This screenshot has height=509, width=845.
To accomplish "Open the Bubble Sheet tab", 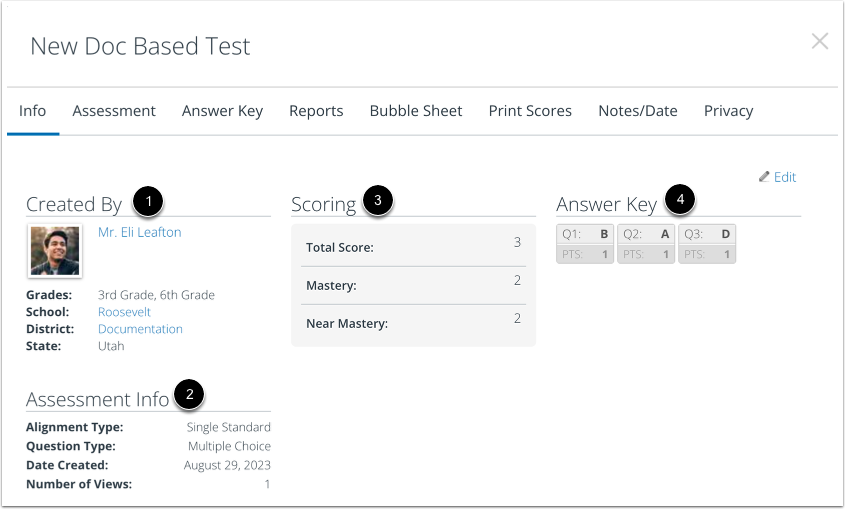I will 415,111.
